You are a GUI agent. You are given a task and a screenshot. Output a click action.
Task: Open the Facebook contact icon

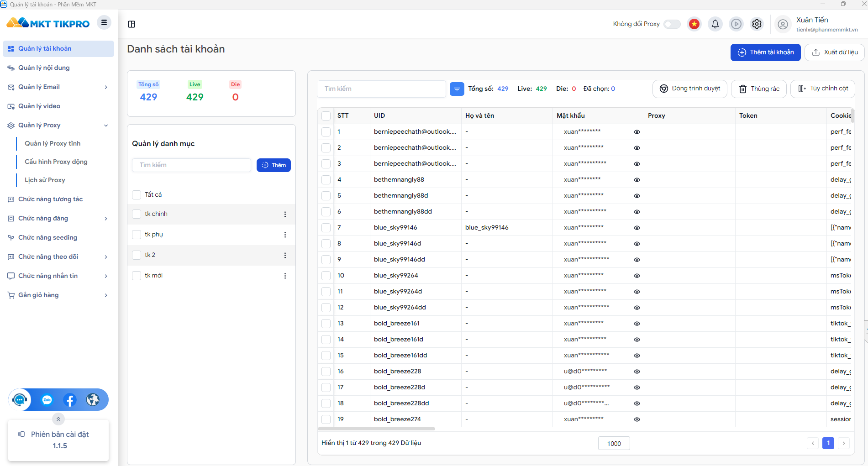point(70,400)
